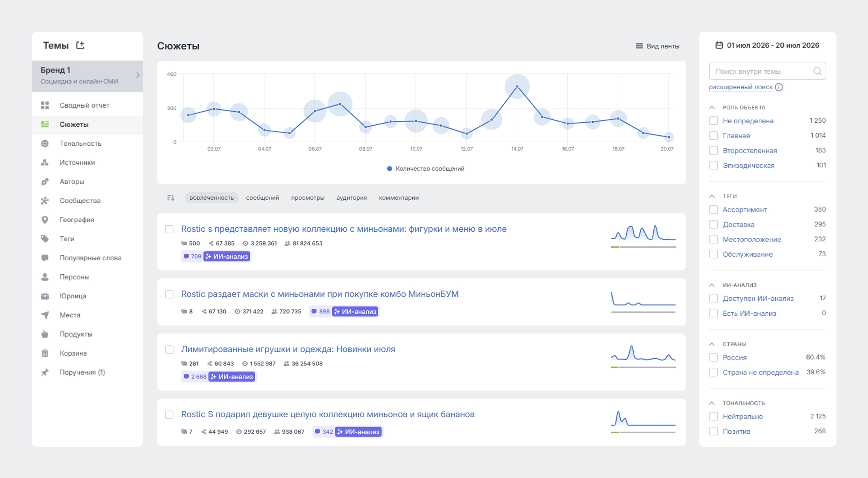Screen dimensions: 868x478
Task: Open География pin icon
Action: pos(45,219)
